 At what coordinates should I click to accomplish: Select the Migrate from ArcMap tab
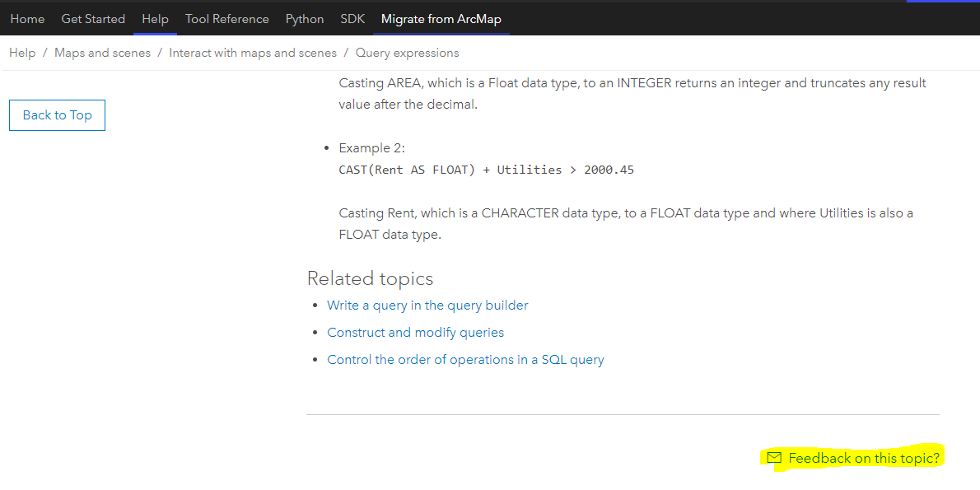click(x=441, y=19)
